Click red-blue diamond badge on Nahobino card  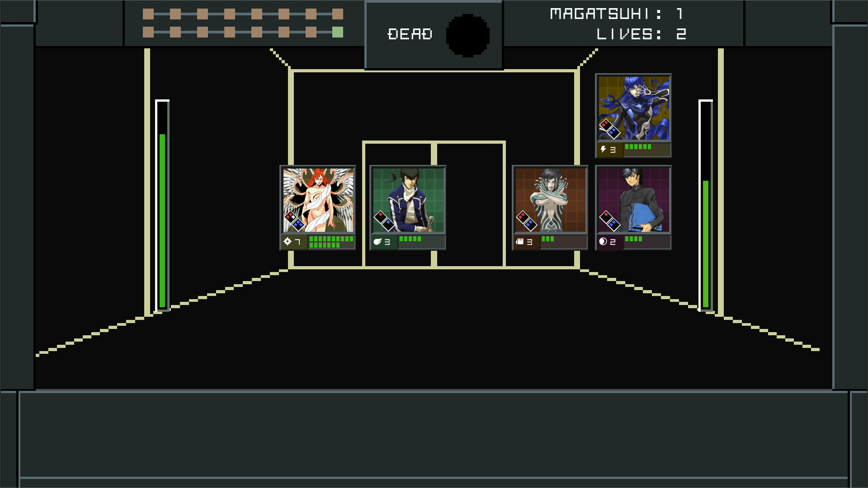(610, 129)
